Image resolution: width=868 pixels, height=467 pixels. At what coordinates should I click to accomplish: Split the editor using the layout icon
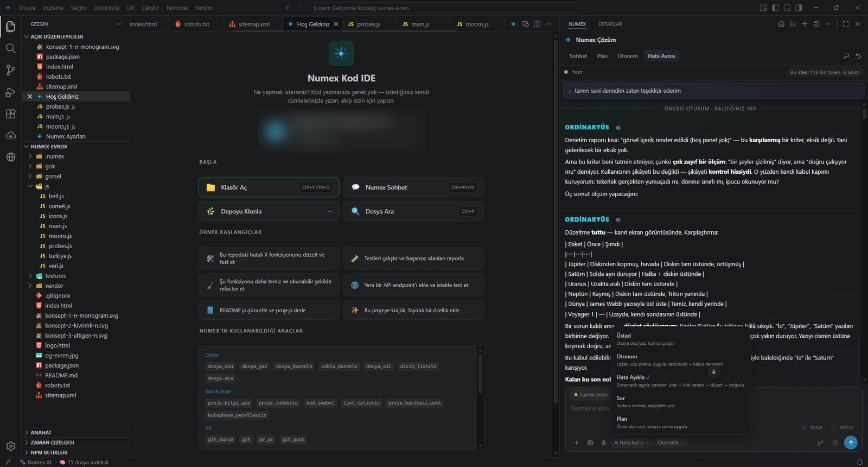coord(537,24)
